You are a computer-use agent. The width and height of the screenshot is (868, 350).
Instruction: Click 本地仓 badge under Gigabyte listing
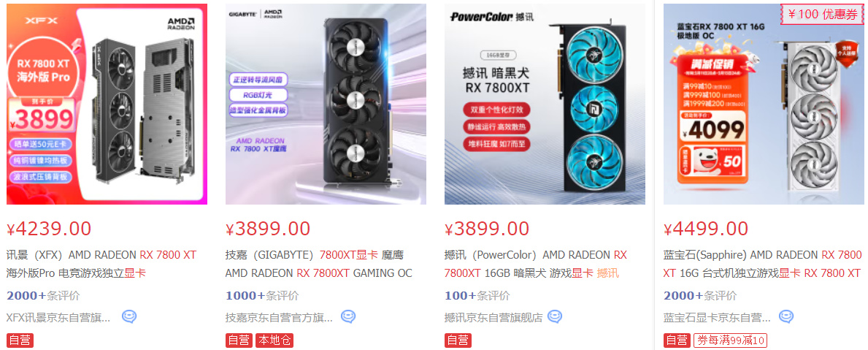274,340
